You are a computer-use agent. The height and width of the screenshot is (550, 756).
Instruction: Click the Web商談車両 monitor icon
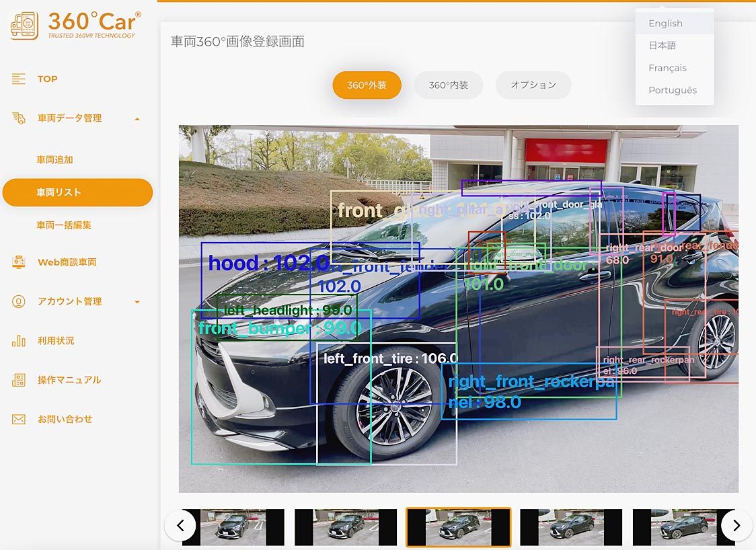click(19, 262)
